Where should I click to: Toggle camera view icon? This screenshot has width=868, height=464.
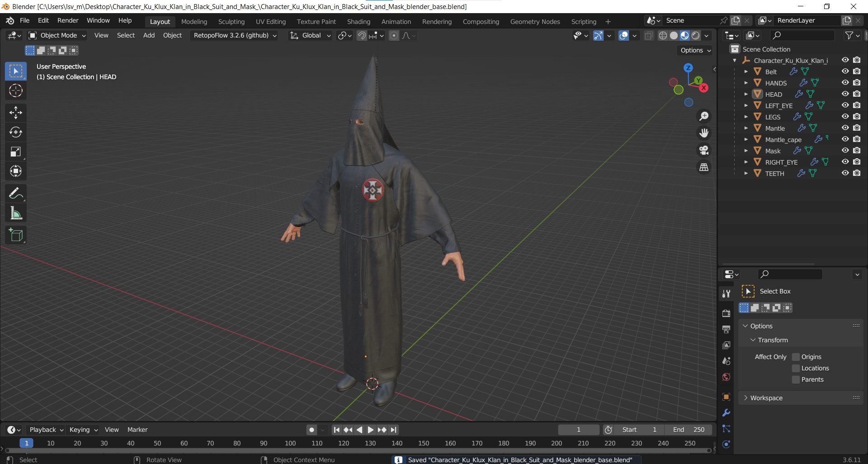(x=704, y=150)
